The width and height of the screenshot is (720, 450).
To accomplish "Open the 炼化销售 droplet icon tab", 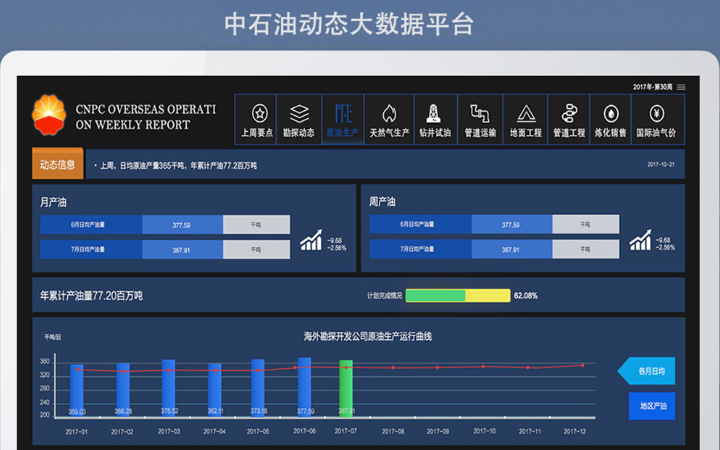I will (x=610, y=120).
